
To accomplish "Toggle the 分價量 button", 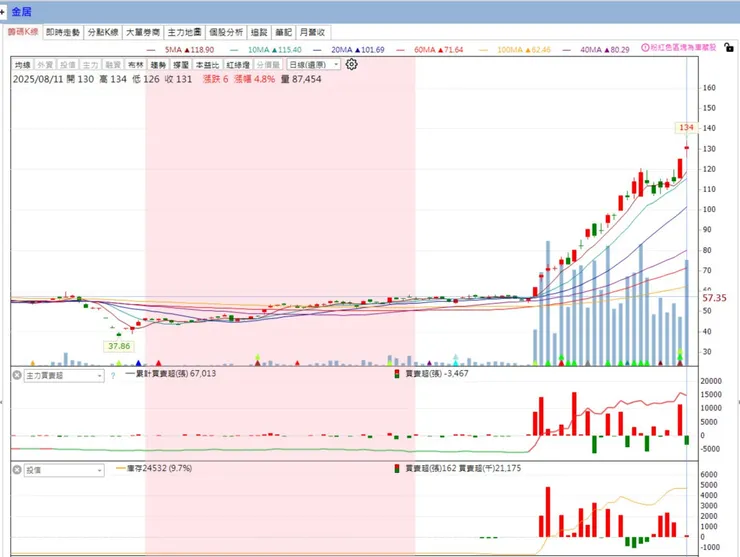I will coord(269,65).
